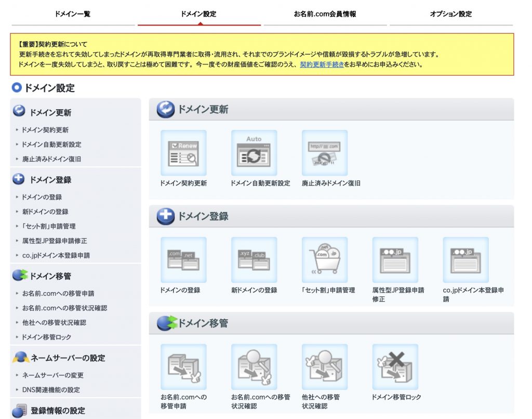532x419 pixels.
Task: Open sidebar link 廃止済みドメイン復旧
Action: pos(51,159)
